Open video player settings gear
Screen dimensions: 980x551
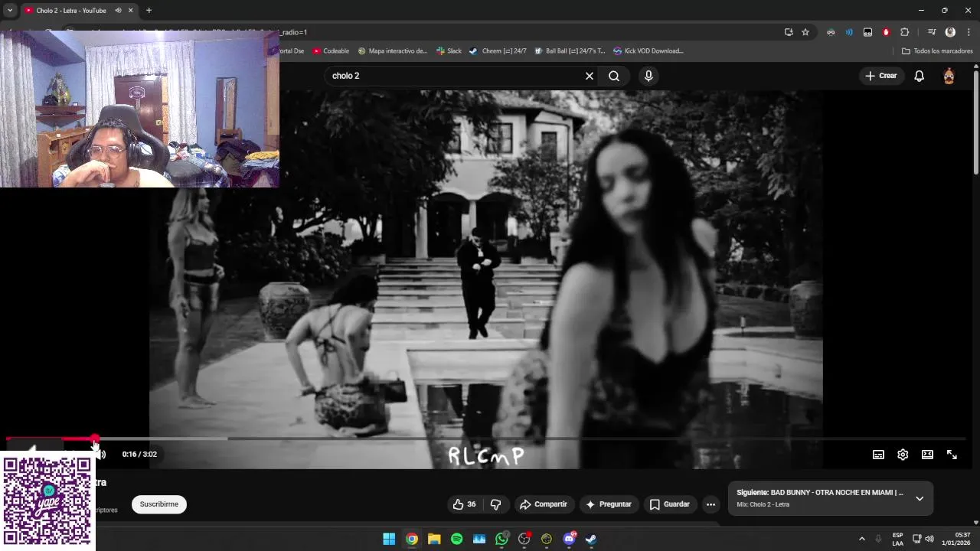pyautogui.click(x=903, y=455)
